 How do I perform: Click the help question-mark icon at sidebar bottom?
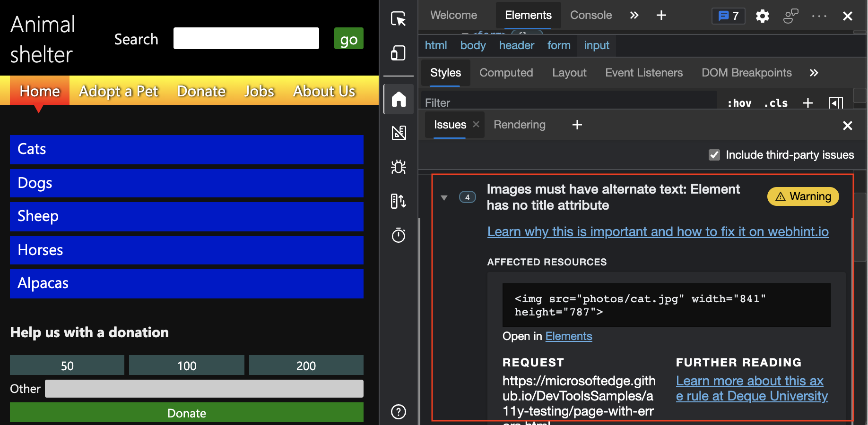[x=399, y=412]
